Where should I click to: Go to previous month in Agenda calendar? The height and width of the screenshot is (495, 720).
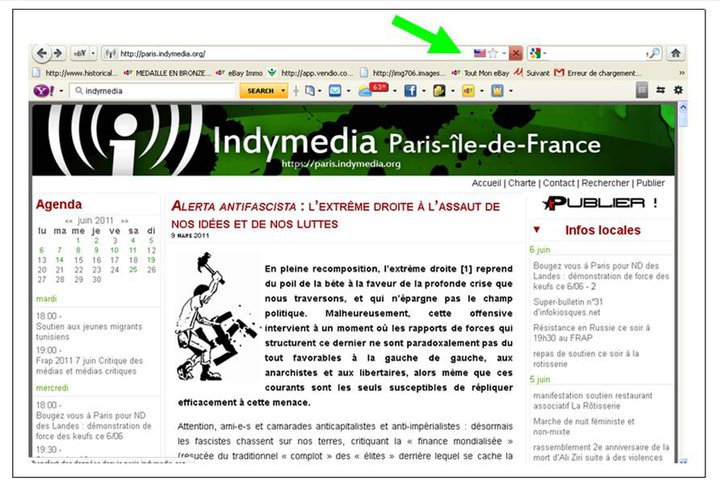[69, 220]
